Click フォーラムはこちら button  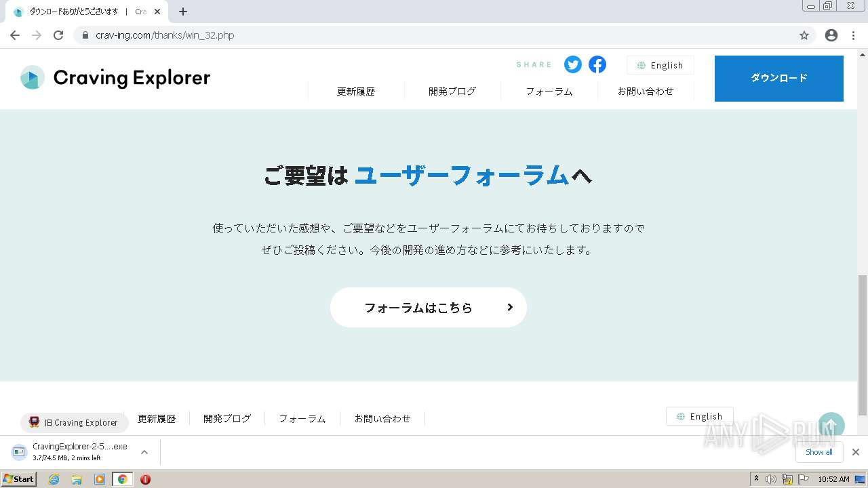(429, 307)
